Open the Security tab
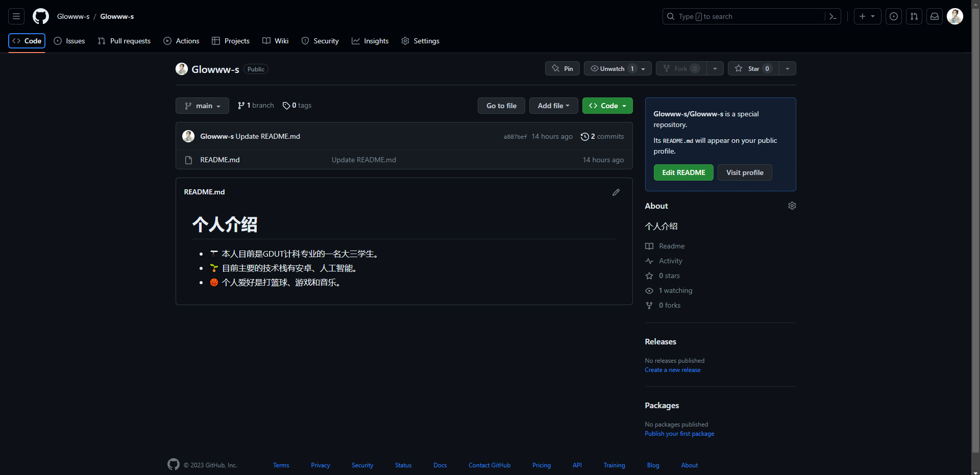Screen dimensions: 980x475 [320, 41]
